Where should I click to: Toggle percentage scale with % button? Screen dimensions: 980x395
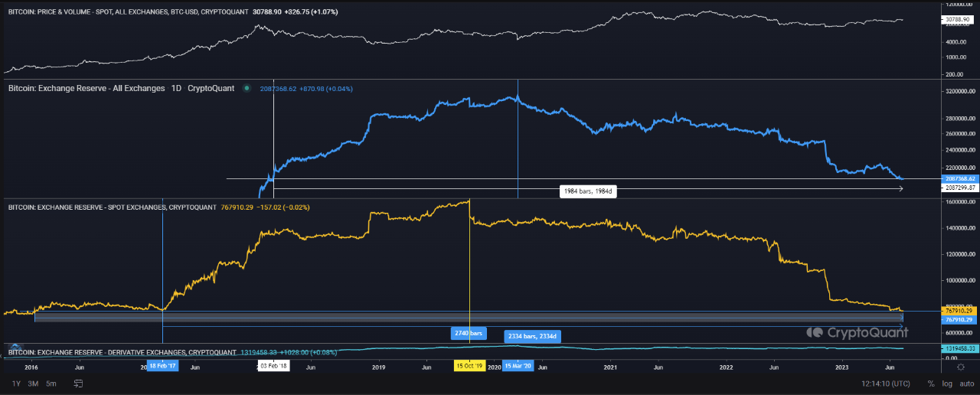click(931, 384)
